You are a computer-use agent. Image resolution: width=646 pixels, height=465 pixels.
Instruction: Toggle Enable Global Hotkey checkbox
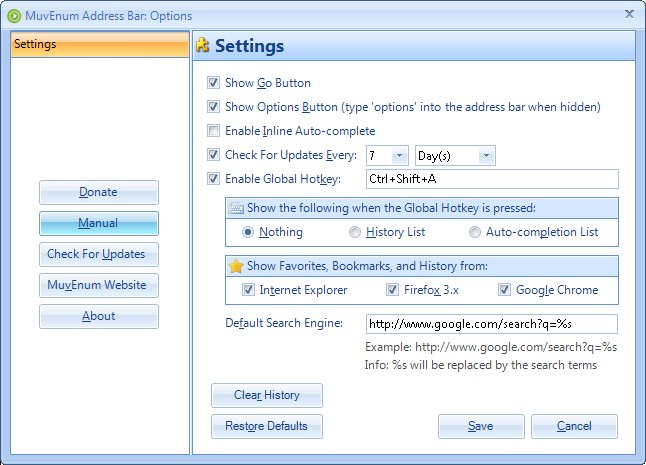click(213, 179)
